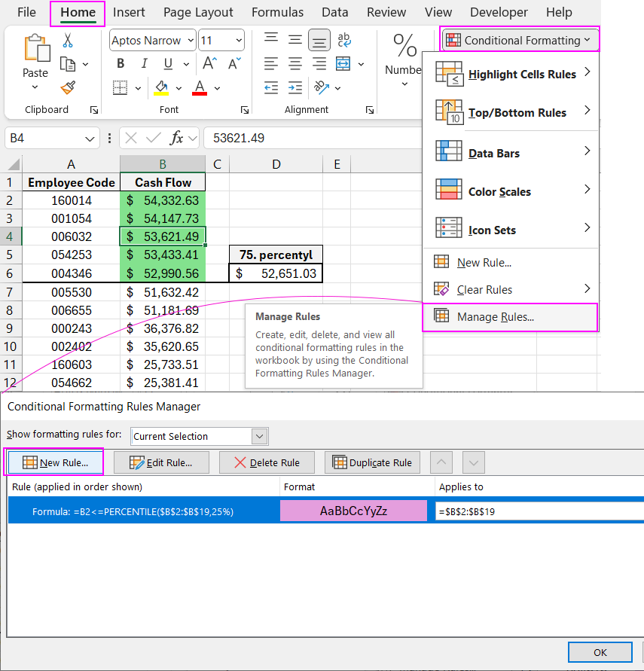Click the OK button
The height and width of the screenshot is (671, 644).
600,652
